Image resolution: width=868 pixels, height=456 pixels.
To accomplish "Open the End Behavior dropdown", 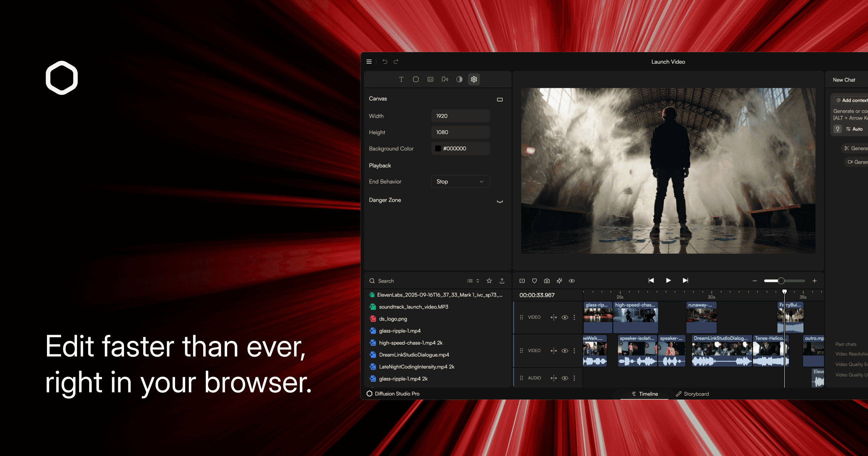I will tap(460, 182).
